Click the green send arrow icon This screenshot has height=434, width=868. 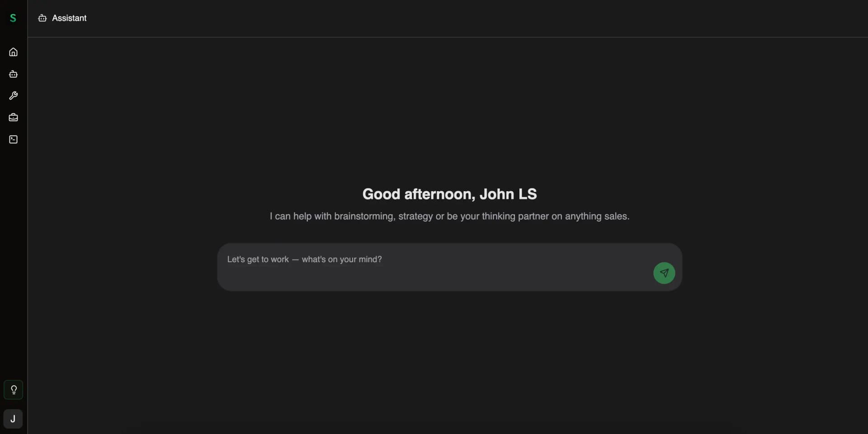point(664,273)
